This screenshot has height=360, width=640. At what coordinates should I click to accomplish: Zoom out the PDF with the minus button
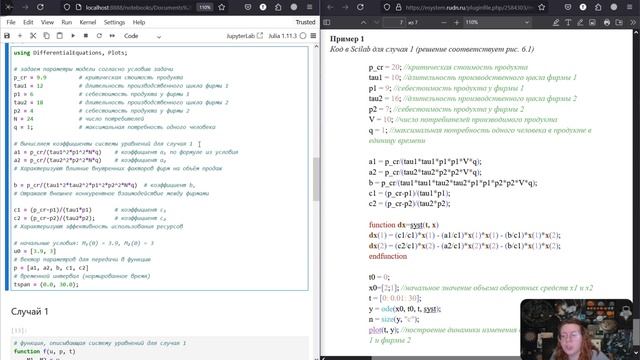coord(444,22)
